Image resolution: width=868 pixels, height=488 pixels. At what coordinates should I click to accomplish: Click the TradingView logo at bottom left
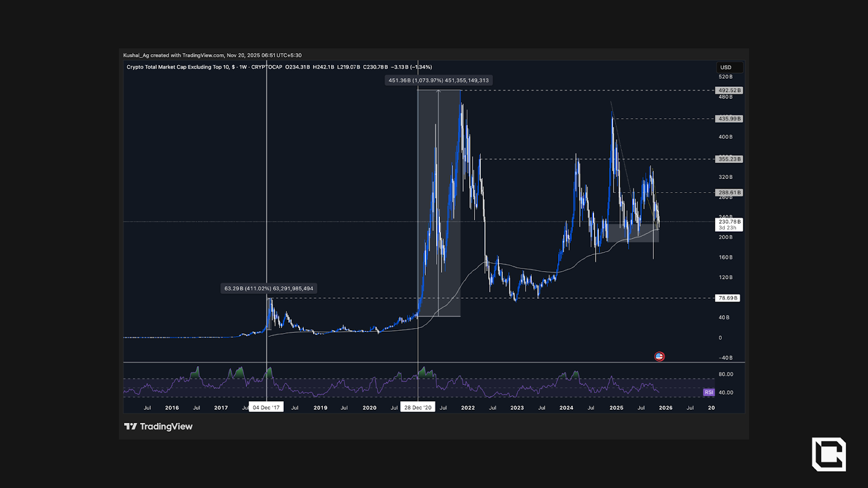tap(158, 426)
